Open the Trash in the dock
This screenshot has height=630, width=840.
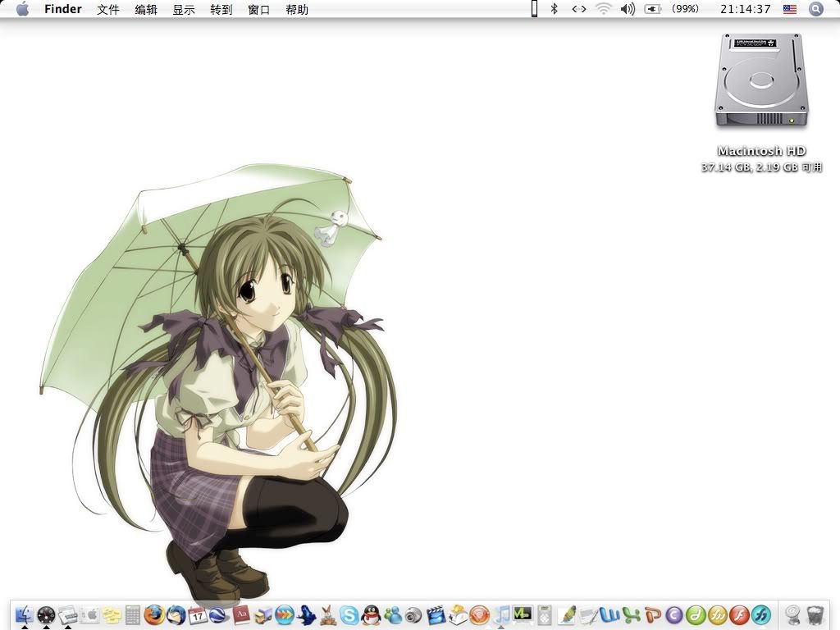point(815,614)
